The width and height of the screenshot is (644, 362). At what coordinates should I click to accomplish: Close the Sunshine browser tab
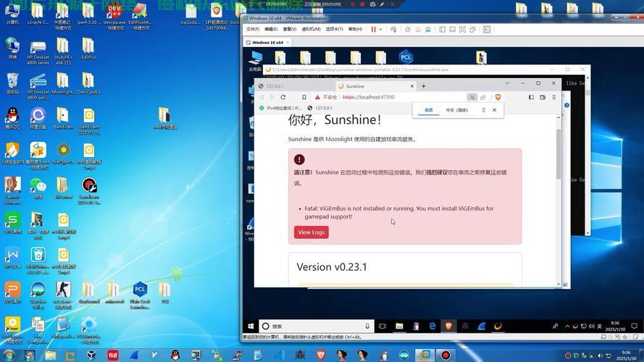pos(412,86)
